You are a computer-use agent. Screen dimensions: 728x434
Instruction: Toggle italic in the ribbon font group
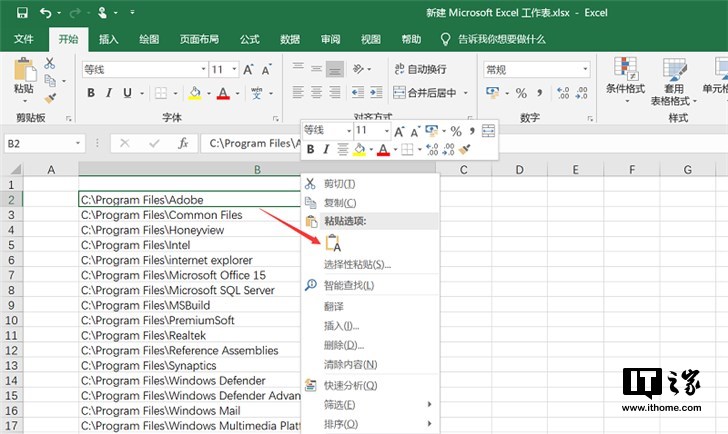pos(109,93)
